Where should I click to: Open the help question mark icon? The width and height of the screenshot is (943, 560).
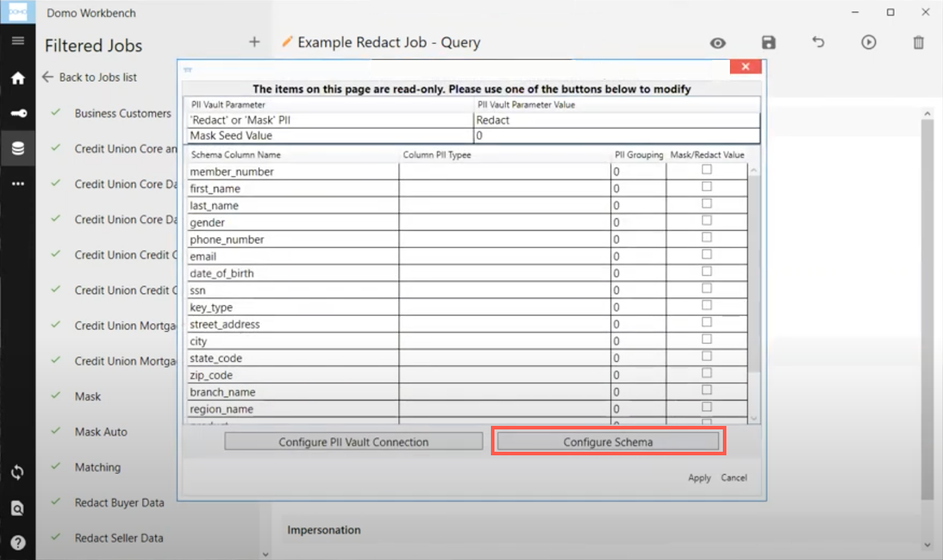18,542
